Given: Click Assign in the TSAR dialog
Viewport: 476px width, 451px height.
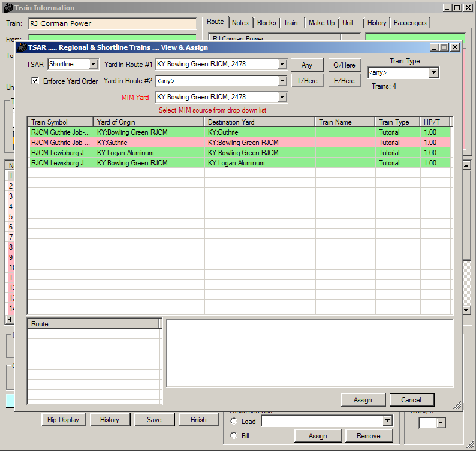Looking at the screenshot, I should click(363, 399).
